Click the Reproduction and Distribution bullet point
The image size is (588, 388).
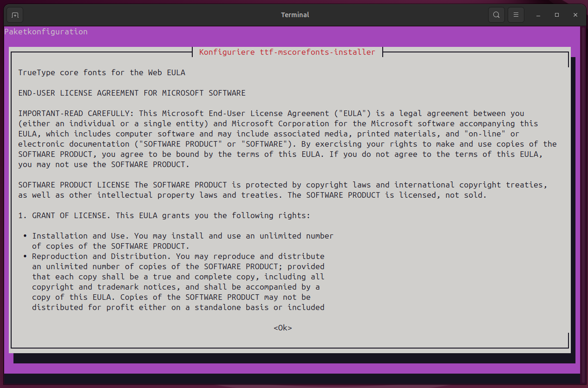(88, 257)
